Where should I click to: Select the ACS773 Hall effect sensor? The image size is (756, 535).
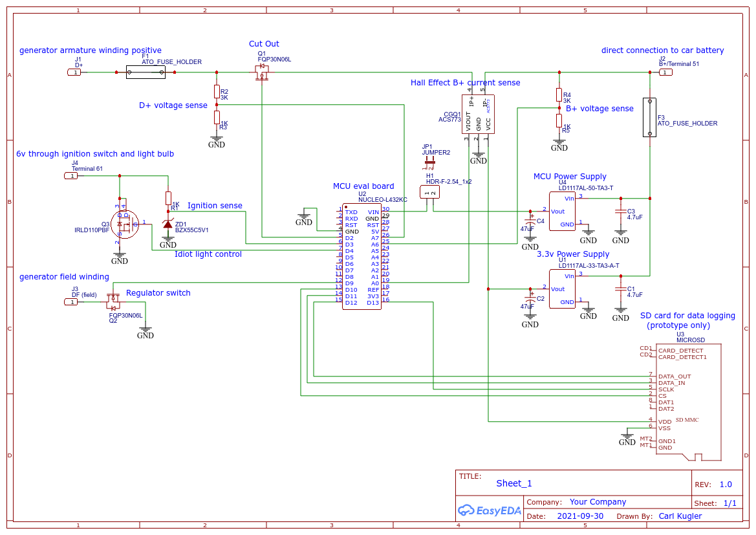[x=478, y=115]
